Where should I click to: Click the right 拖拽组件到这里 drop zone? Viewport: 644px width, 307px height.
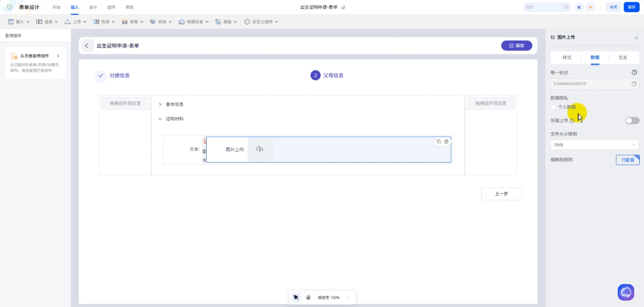pos(491,103)
